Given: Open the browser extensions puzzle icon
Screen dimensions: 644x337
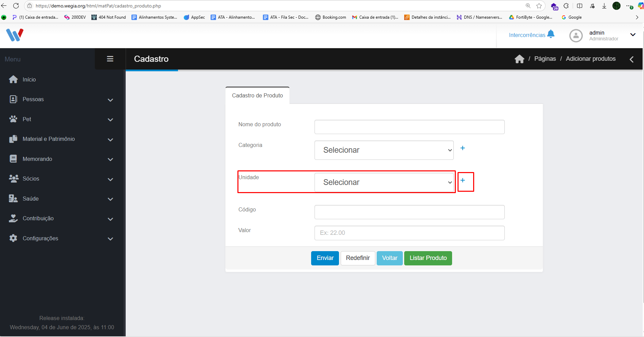Looking at the screenshot, I should (566, 6).
